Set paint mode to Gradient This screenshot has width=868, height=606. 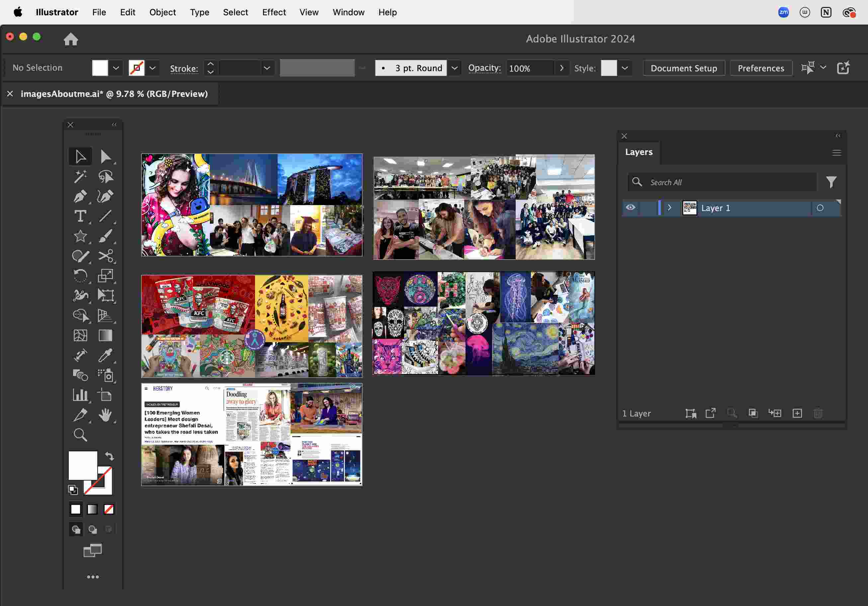point(92,509)
